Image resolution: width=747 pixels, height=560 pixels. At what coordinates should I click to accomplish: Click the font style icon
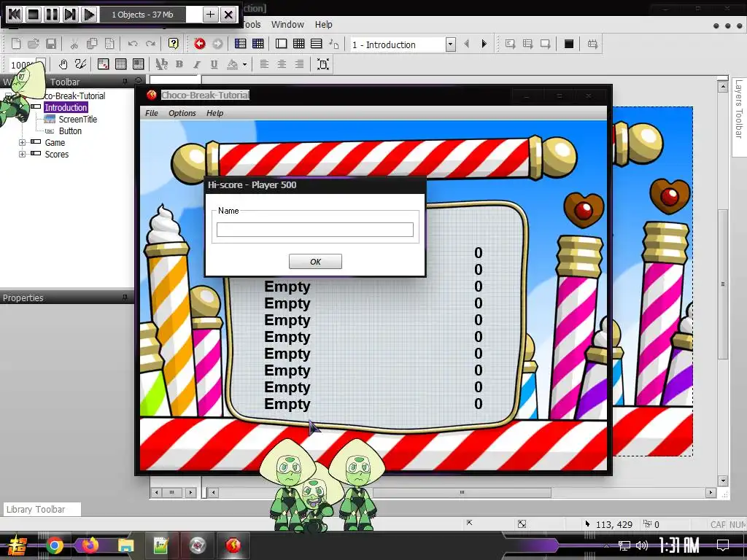coord(162,64)
